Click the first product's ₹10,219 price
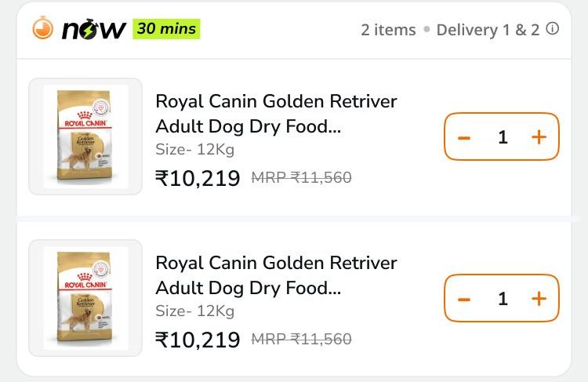Viewport: 588px width, 382px height. 198,178
